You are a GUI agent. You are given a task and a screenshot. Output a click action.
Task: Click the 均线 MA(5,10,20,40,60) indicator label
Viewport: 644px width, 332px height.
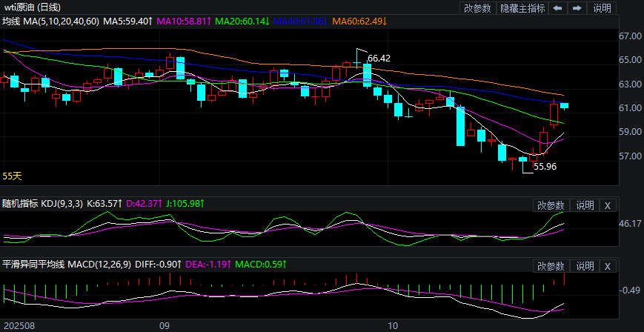[50, 22]
